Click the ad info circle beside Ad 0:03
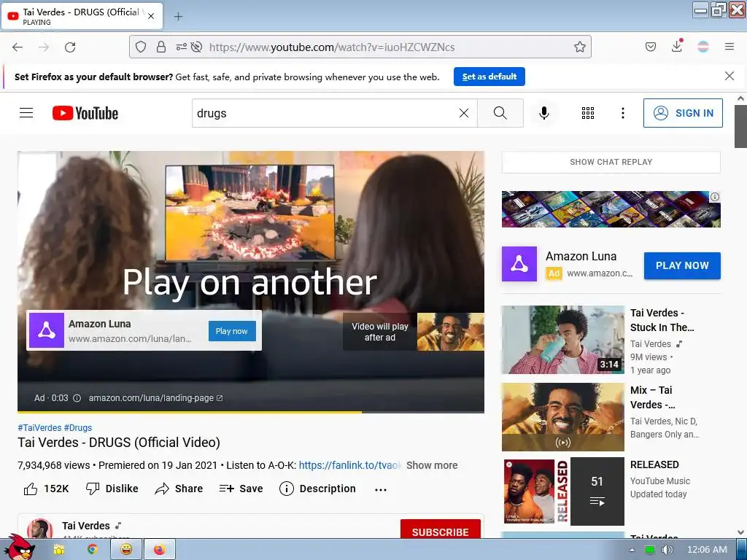This screenshot has width=747, height=560. 77,398
